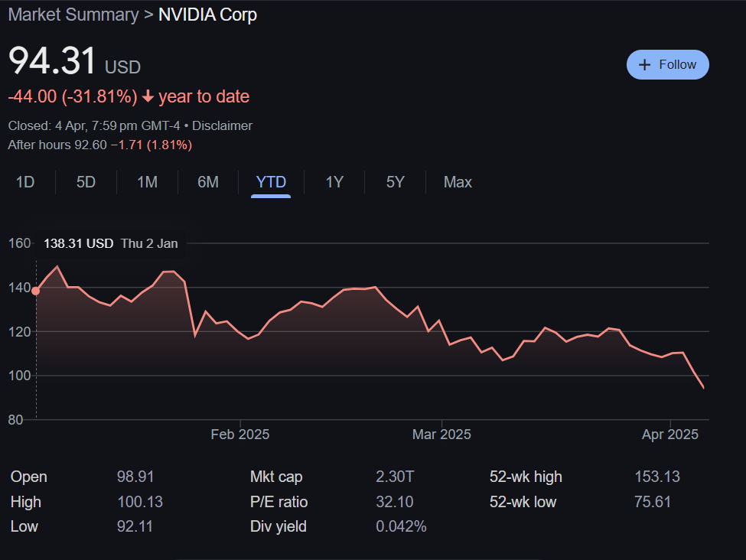Show the 1Y chart range
This screenshot has width=746, height=560.
(334, 182)
